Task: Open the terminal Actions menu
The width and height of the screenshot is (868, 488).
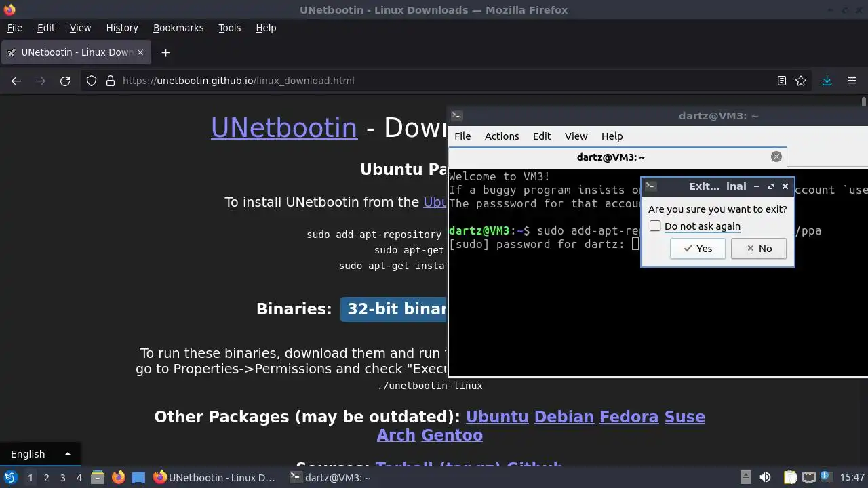Action: pyautogui.click(x=502, y=136)
